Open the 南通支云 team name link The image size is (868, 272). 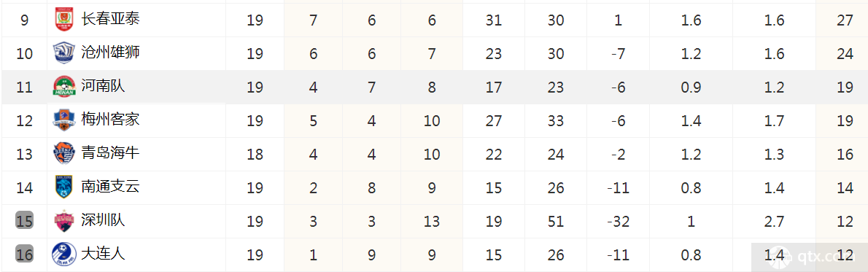pos(110,187)
